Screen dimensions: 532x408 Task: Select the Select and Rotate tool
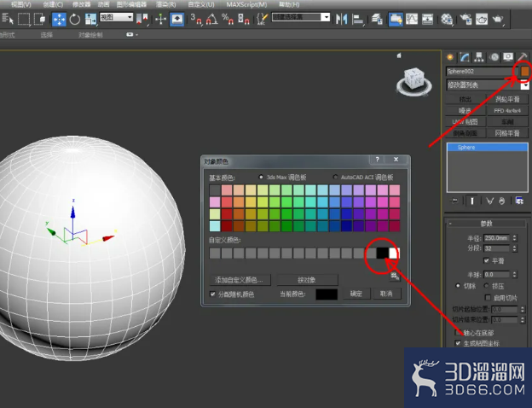(x=75, y=19)
